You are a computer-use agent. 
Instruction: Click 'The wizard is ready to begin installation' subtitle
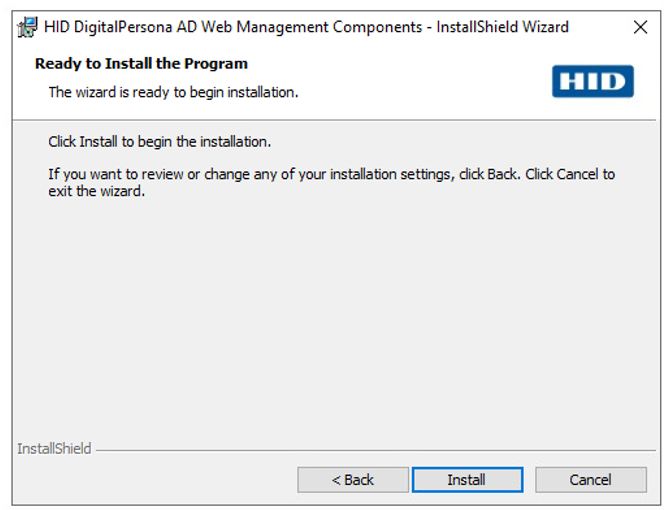[x=174, y=92]
